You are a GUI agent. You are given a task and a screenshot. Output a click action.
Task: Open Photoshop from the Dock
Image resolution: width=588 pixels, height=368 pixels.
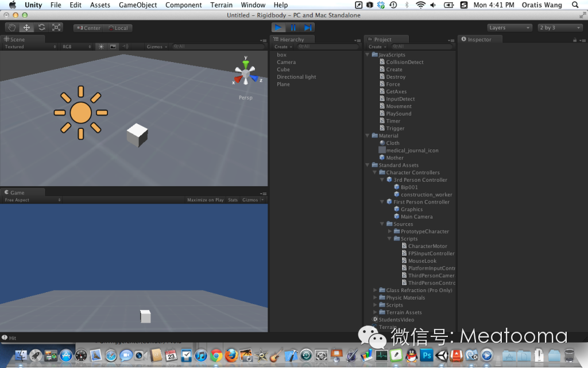tap(427, 355)
